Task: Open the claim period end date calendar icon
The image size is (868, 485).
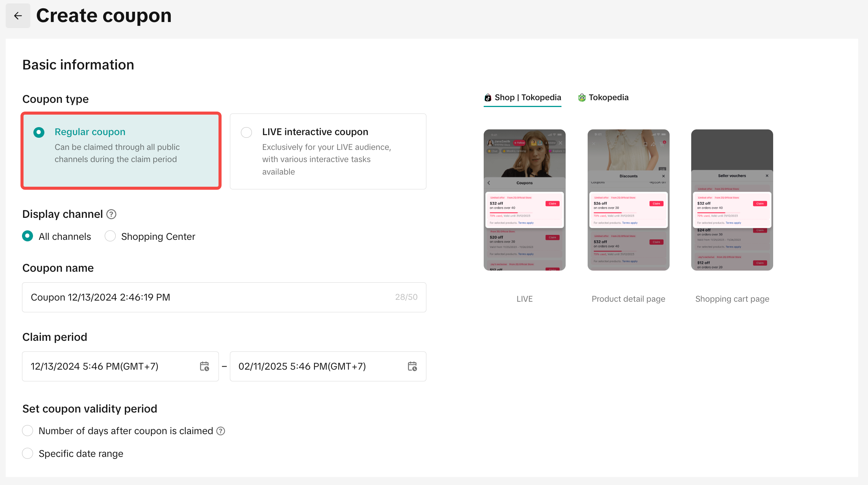Action: click(x=412, y=366)
